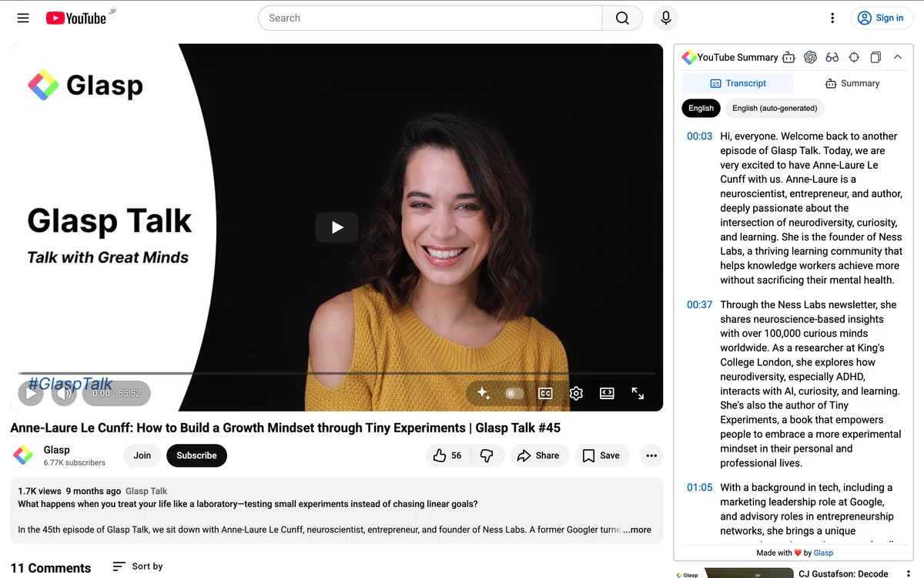The image size is (924, 578).
Task: Open the Glasp link in panel footer
Action: [823, 553]
